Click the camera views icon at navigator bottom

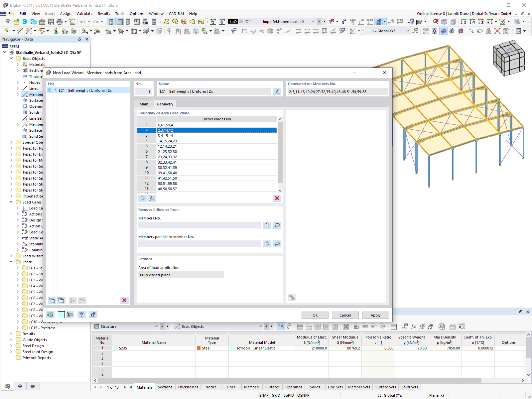coord(33,386)
